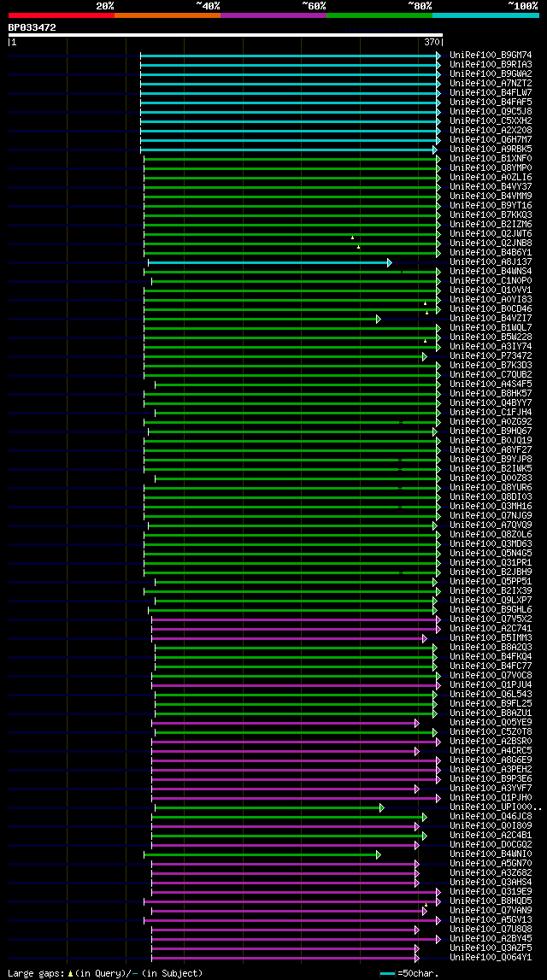
Task: Select the UniRef100_C5Z0T8 label
Action: [491, 732]
